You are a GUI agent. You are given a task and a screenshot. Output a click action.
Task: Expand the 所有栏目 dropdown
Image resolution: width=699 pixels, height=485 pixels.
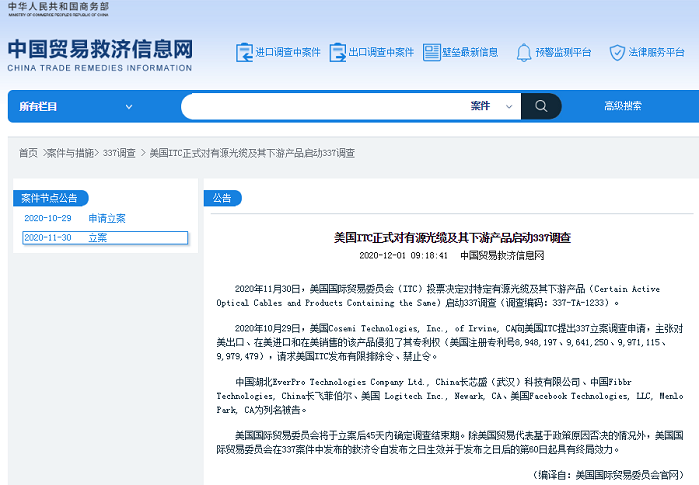coord(76,107)
